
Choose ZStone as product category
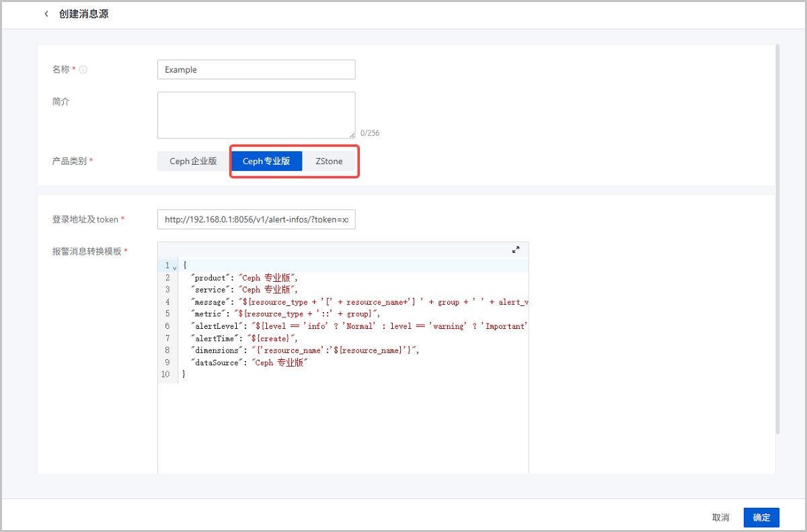(329, 161)
